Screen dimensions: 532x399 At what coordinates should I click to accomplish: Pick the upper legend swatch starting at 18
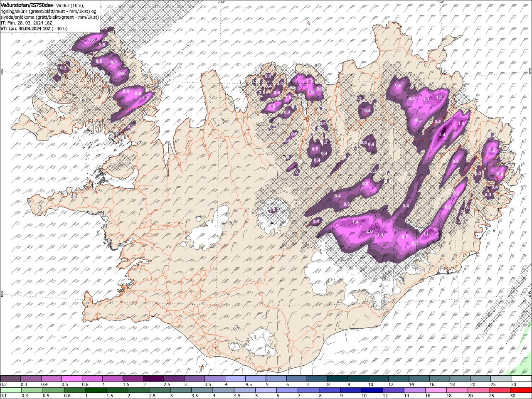[460, 379]
